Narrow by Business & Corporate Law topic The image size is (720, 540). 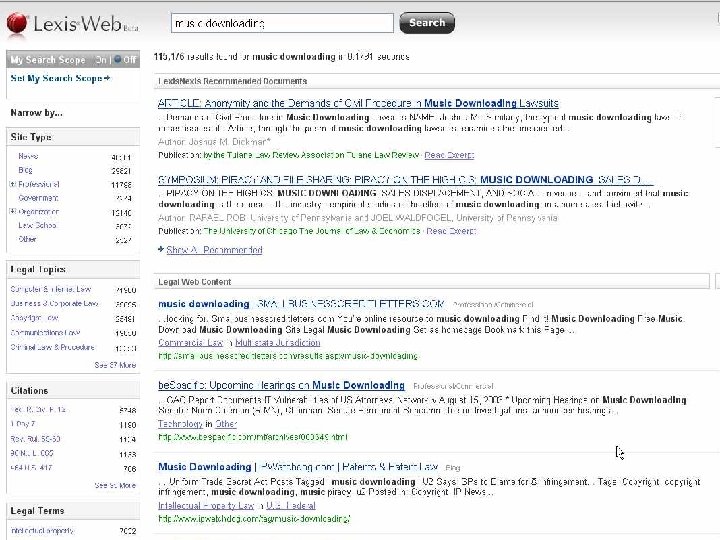(54, 304)
